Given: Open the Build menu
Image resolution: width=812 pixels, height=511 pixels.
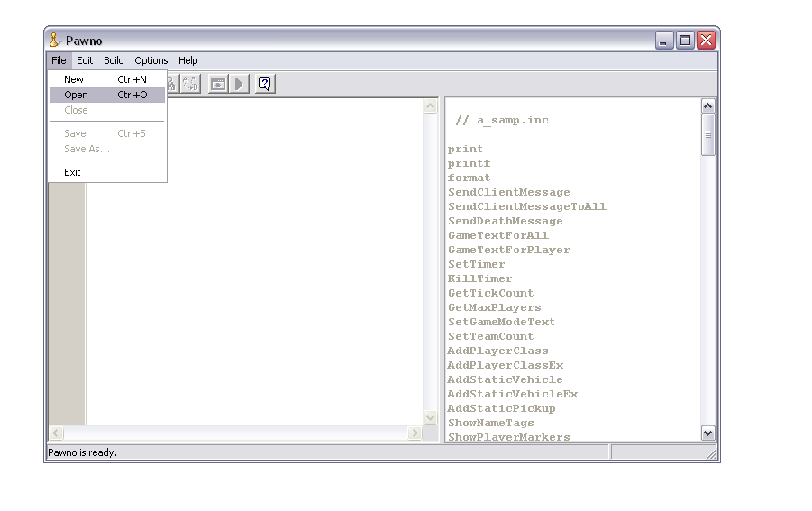Looking at the screenshot, I should 114,60.
